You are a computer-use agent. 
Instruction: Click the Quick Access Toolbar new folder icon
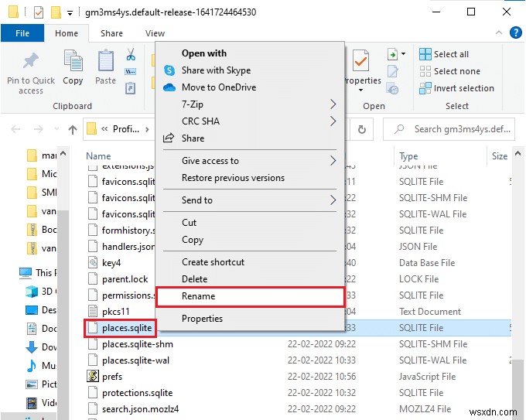[x=56, y=12]
